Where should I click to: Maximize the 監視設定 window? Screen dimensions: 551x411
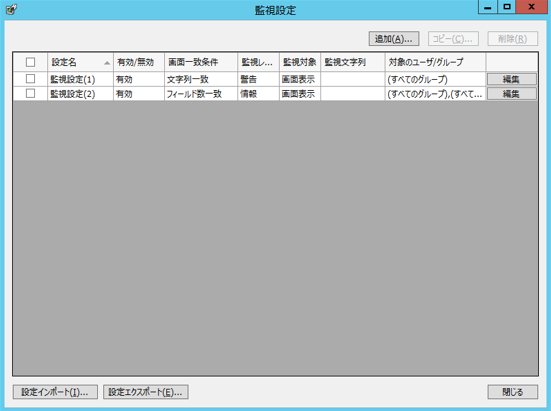tap(506, 7)
